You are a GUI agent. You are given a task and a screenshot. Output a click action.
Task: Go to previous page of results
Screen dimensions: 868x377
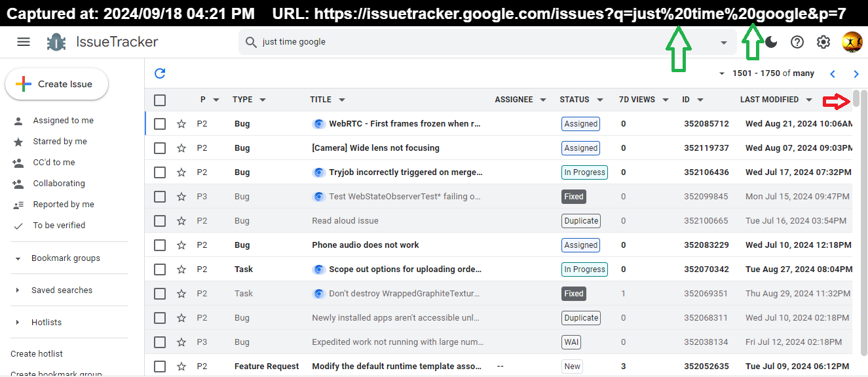(x=833, y=74)
